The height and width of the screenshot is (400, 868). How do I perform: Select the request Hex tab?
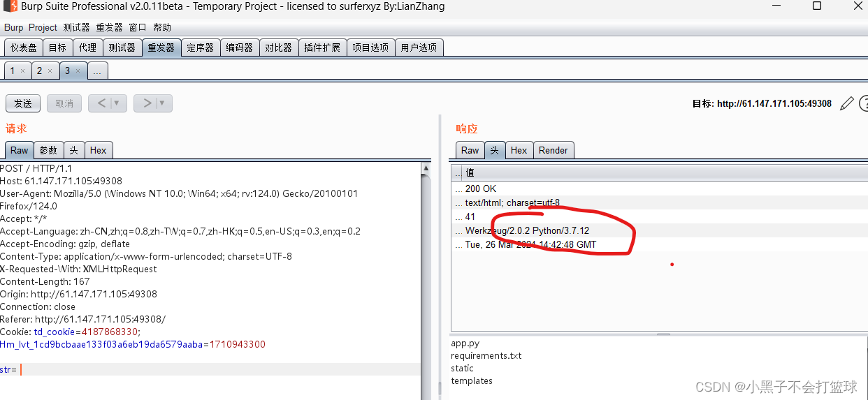99,150
